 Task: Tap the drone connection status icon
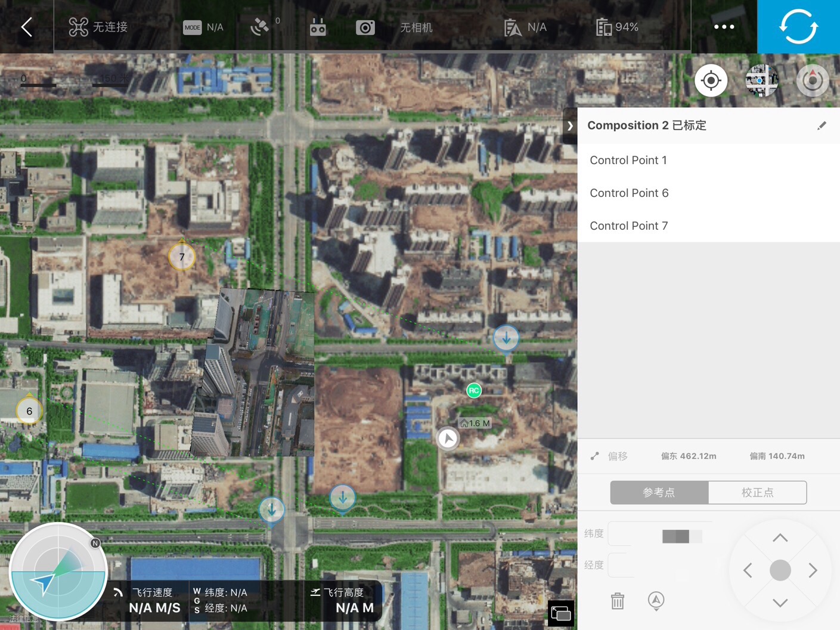coord(78,27)
